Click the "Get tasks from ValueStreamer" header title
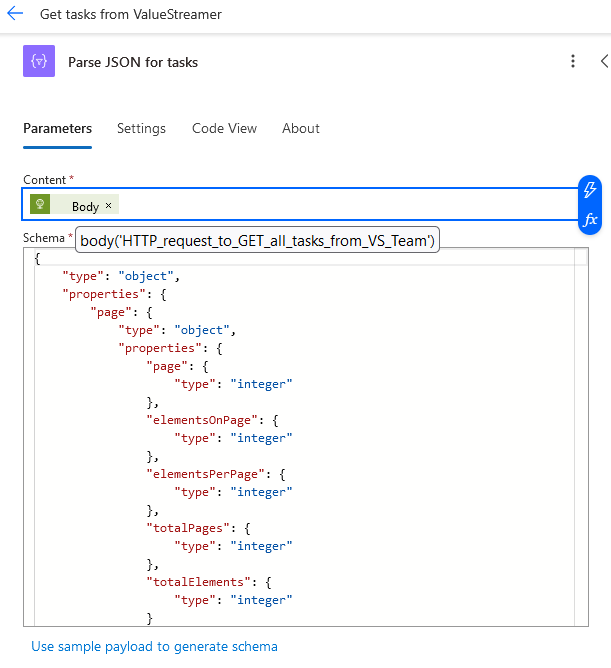Image resolution: width=611 pixels, height=668 pixels. (131, 15)
